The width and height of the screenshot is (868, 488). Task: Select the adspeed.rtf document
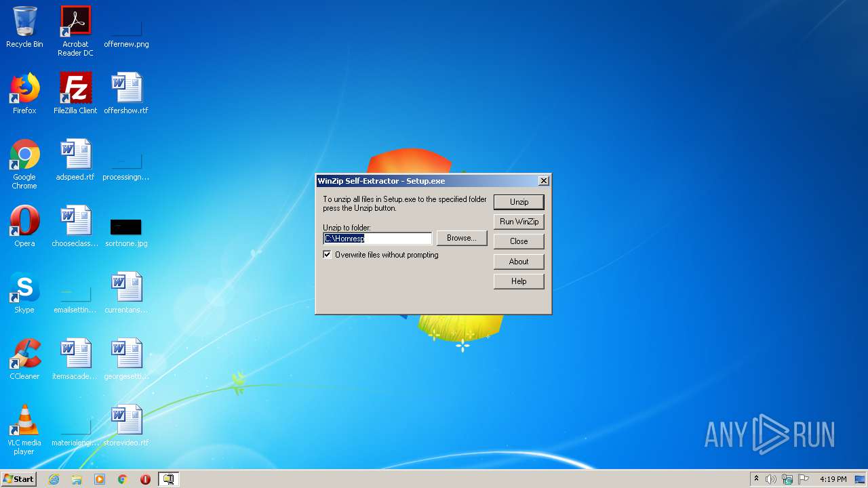pos(75,160)
